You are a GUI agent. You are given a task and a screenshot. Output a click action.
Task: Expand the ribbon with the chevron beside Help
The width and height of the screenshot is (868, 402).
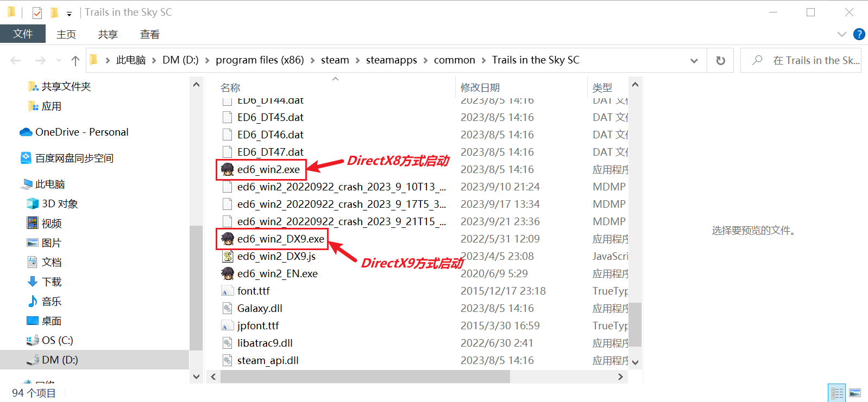click(842, 34)
